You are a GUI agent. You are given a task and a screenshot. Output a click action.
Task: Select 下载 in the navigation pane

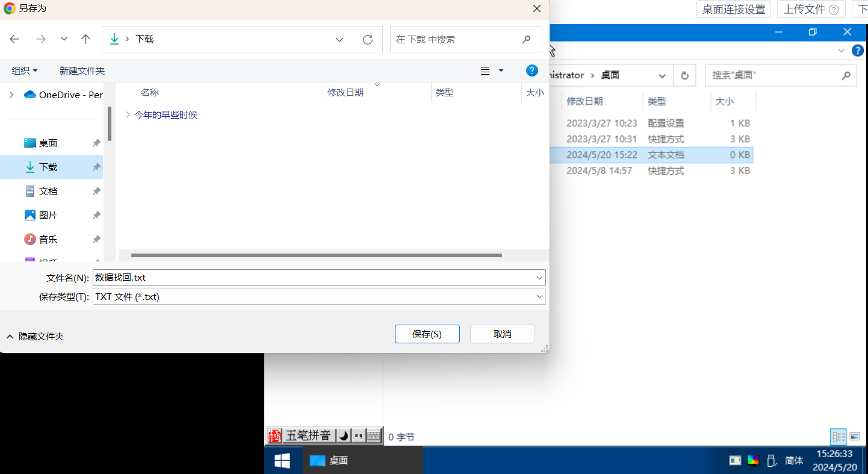tap(48, 167)
